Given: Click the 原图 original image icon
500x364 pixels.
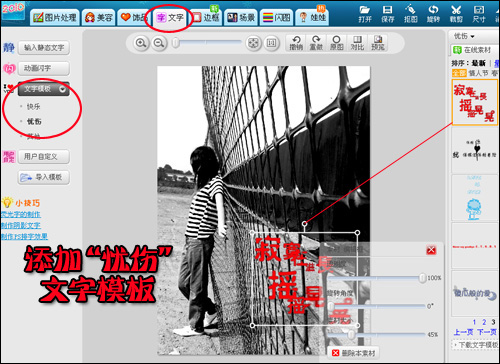Looking at the screenshot, I should click(336, 43).
